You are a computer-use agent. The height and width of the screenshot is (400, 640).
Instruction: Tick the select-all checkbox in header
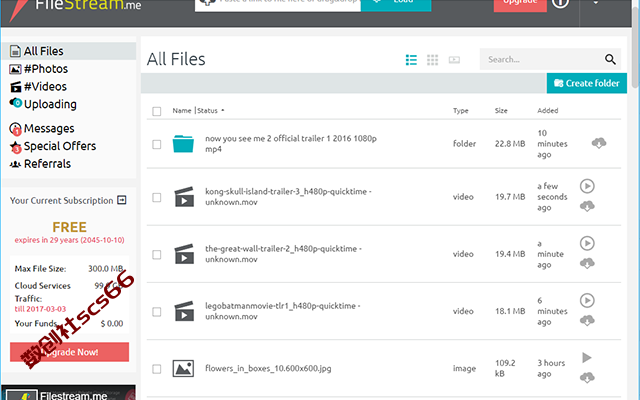point(157,111)
